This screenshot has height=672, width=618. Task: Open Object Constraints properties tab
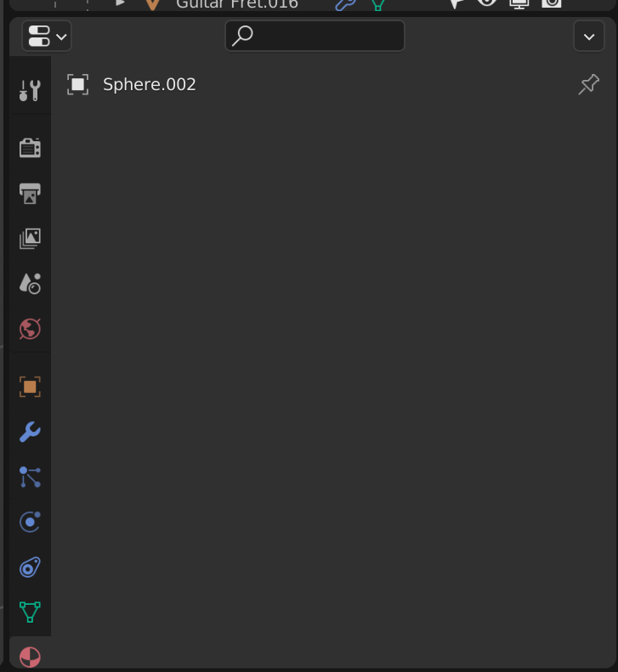click(30, 567)
